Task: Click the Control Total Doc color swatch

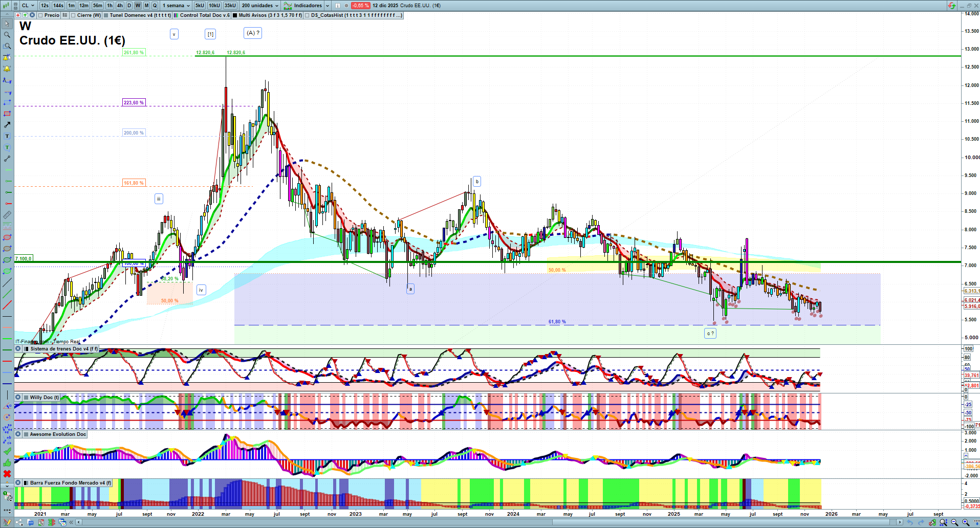Action: point(177,15)
